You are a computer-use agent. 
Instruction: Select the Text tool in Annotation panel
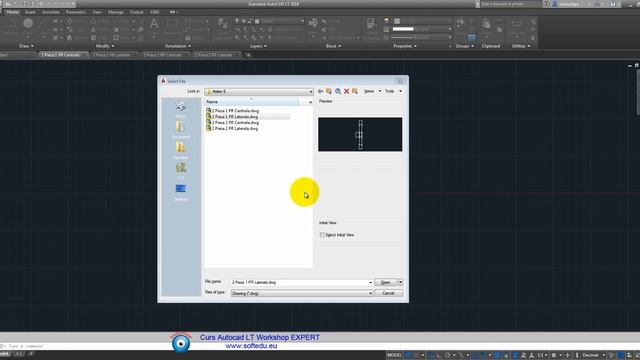154,24
